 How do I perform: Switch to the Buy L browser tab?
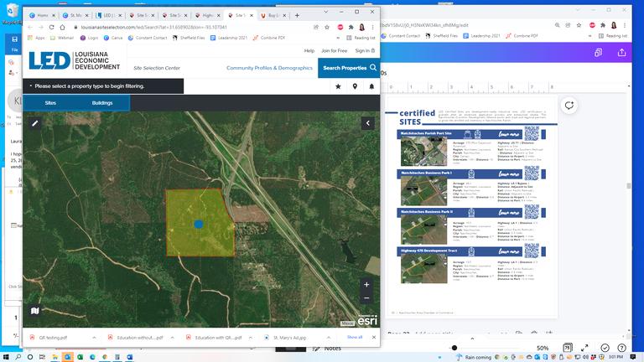pos(273,15)
